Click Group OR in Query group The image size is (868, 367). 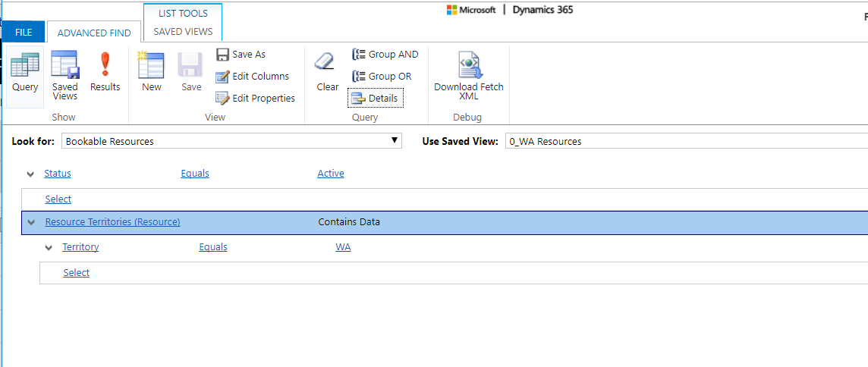[382, 77]
